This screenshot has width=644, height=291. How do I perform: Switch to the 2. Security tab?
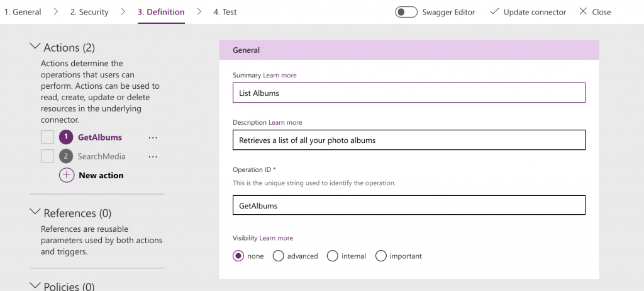point(89,12)
